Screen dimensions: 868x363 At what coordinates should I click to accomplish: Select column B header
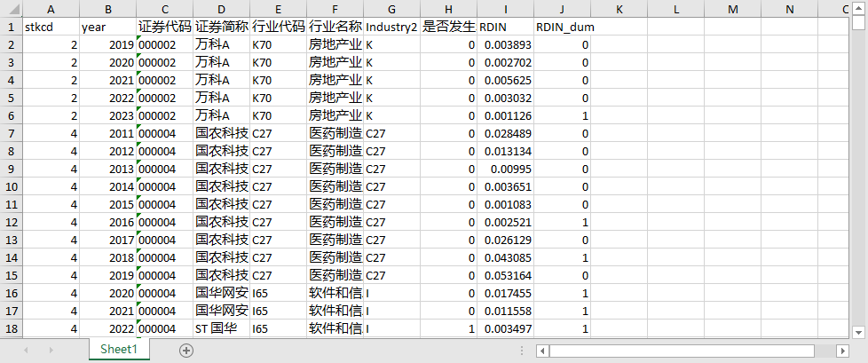point(108,9)
